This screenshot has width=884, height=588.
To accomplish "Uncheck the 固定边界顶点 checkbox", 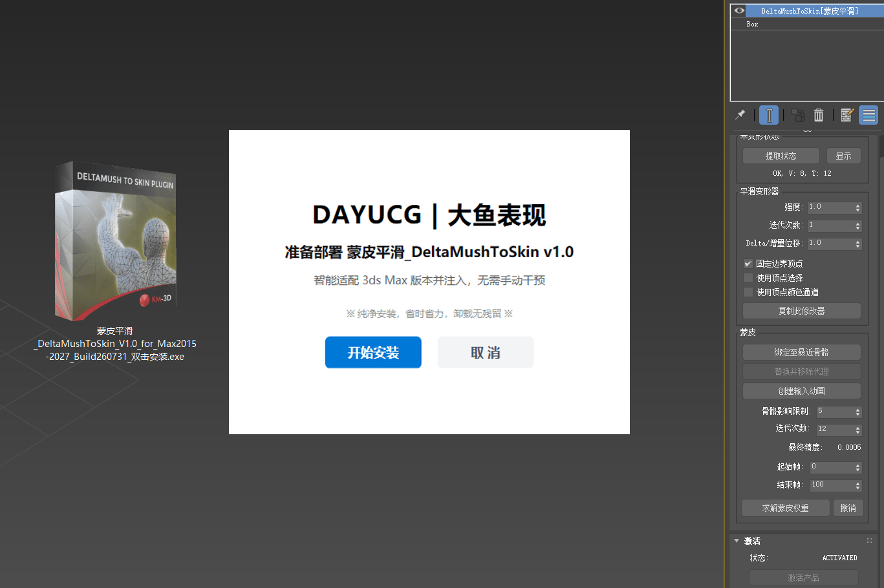I will pyautogui.click(x=748, y=264).
